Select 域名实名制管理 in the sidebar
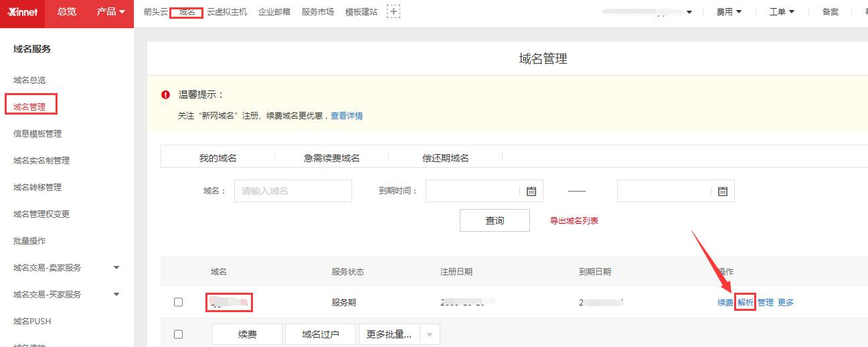 41,160
